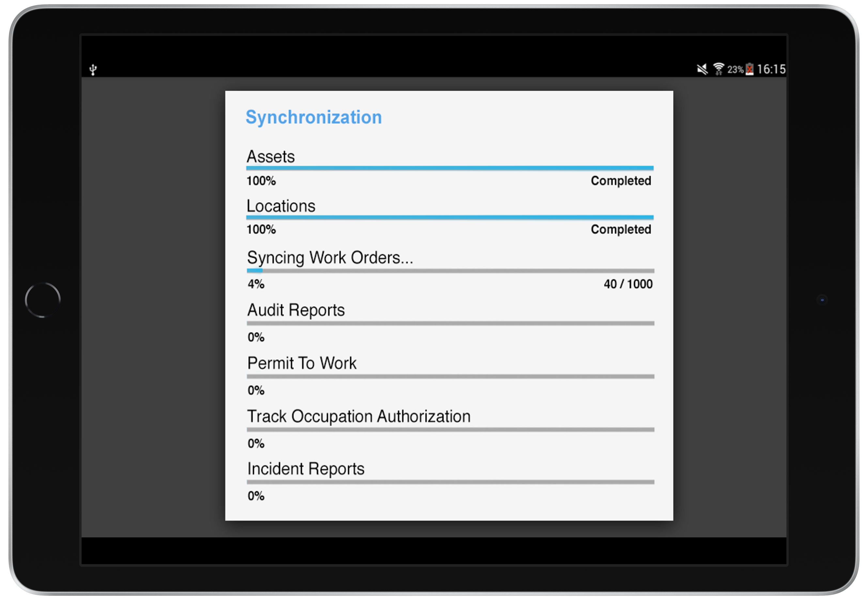
Task: Click the Assets progress bar
Action: (x=450, y=168)
